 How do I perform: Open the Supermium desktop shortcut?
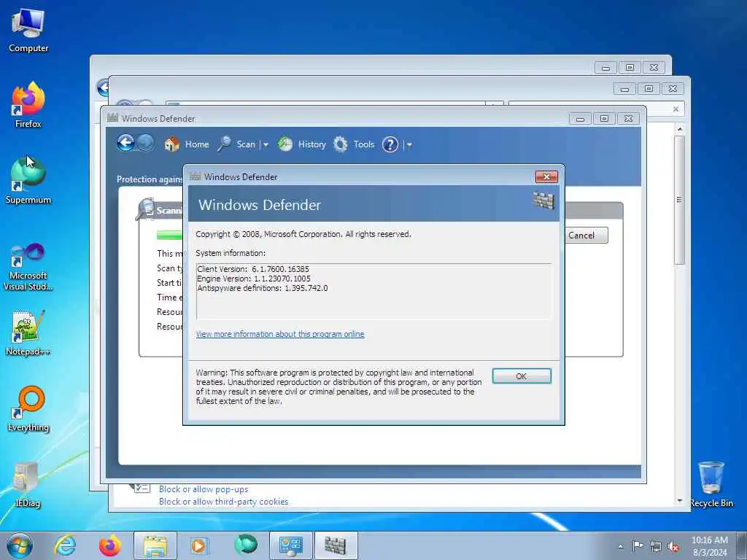coord(28,181)
